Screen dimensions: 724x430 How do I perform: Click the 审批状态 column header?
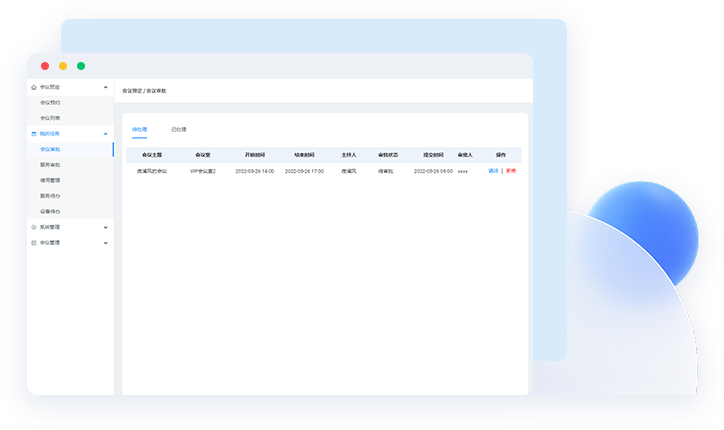pyautogui.click(x=388, y=155)
